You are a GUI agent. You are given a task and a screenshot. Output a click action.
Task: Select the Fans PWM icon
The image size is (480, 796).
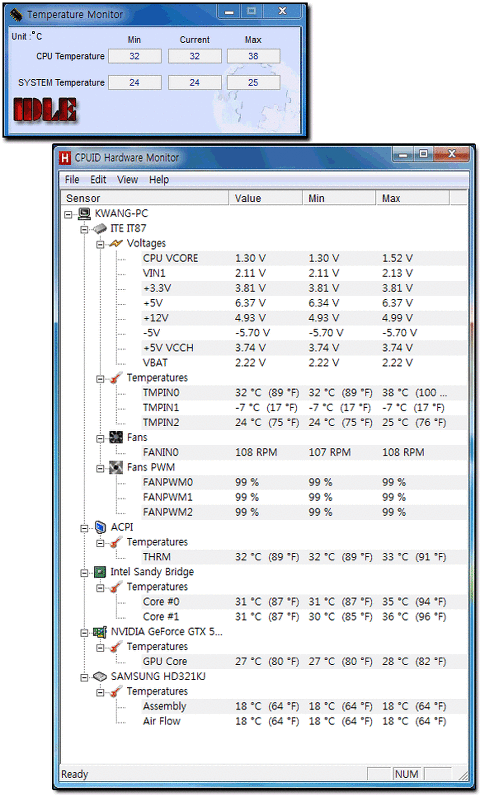coord(116,467)
